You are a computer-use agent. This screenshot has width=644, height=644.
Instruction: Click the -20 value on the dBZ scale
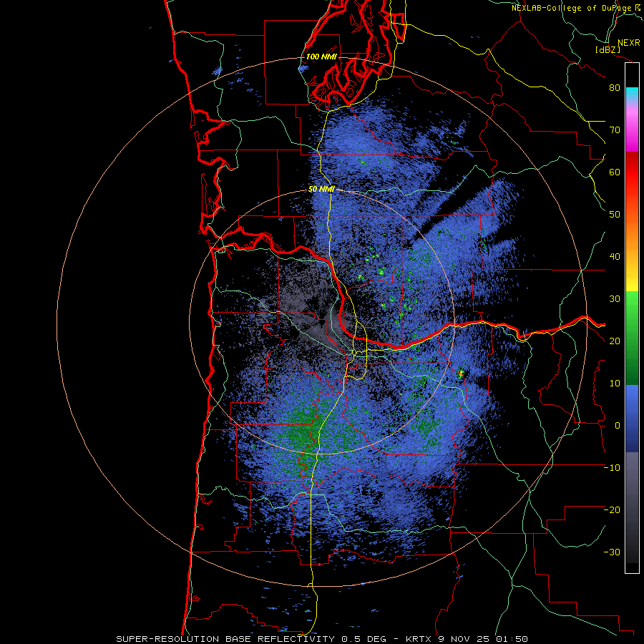612,510
